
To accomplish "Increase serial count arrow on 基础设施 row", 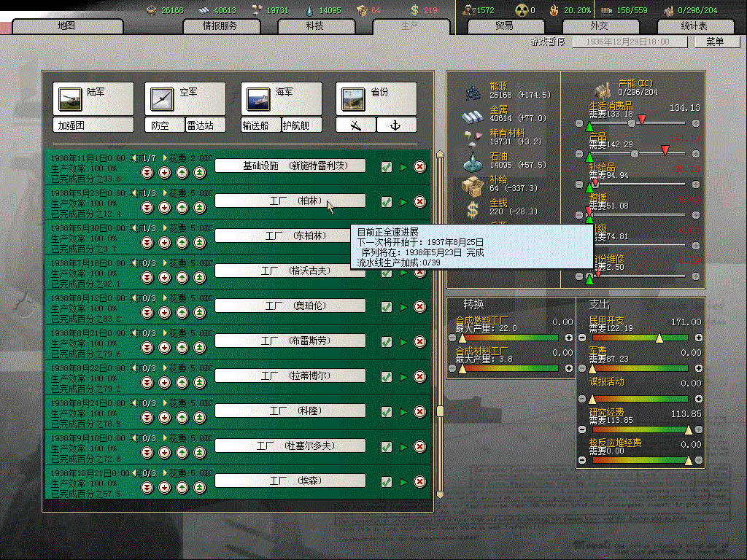I will 166,157.
